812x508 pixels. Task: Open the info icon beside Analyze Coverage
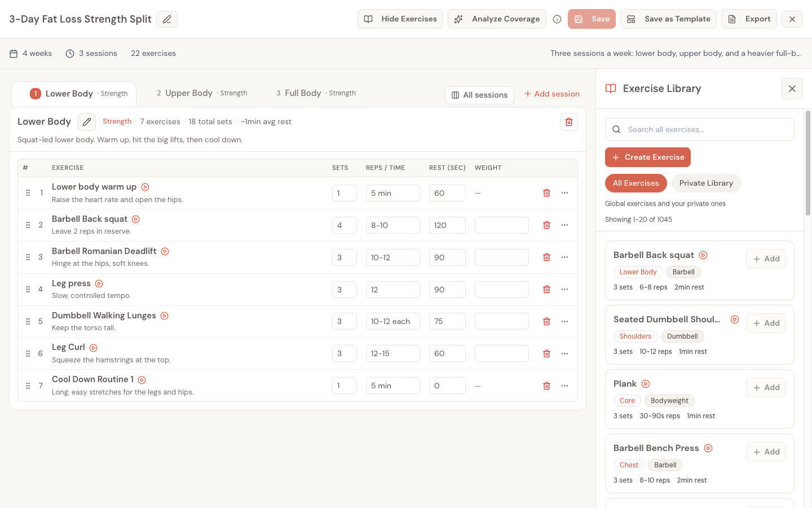(557, 19)
